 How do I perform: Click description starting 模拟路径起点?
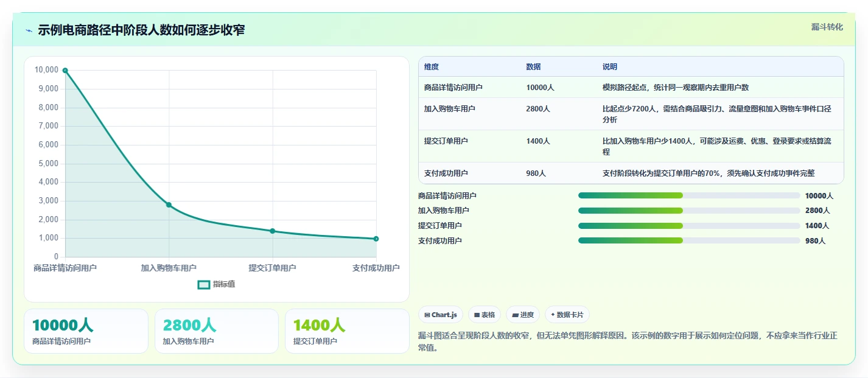(x=676, y=88)
